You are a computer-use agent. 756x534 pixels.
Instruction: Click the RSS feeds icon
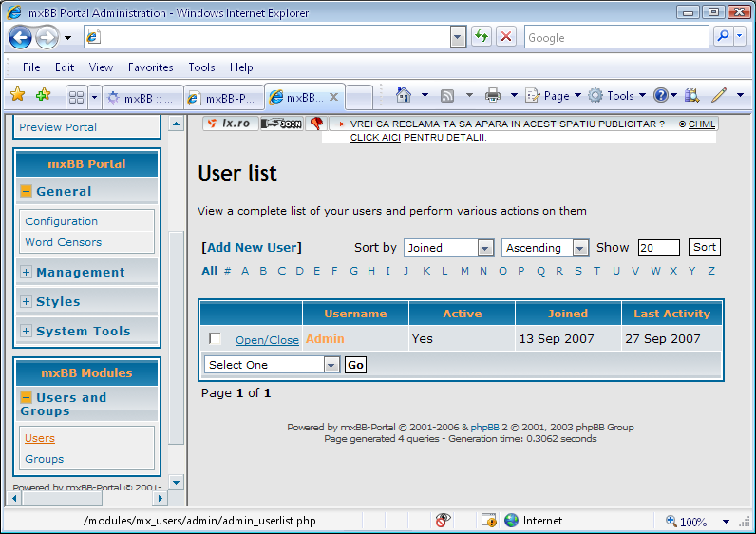coord(447,95)
